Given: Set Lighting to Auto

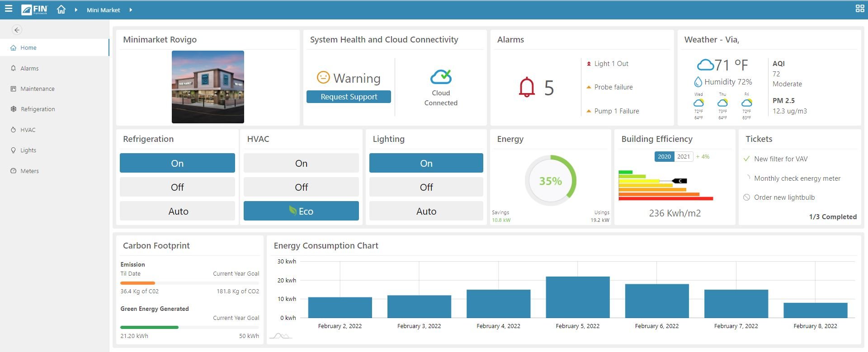Looking at the screenshot, I should pyautogui.click(x=426, y=211).
